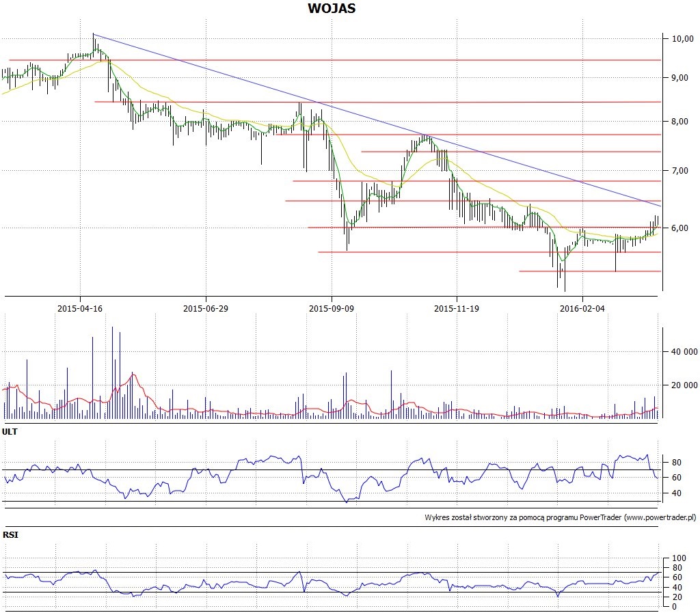
Task: Click the 20 000 volume axis label
Action: coord(684,385)
